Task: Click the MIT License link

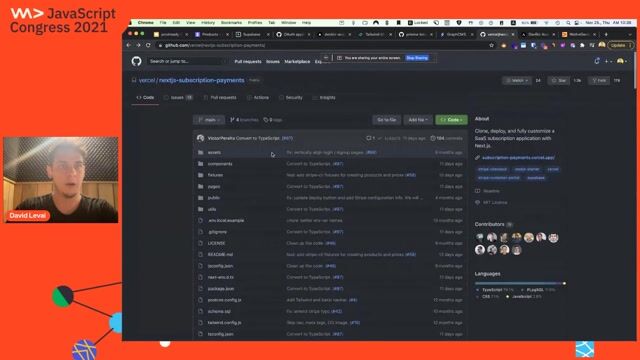Action: pyautogui.click(x=495, y=202)
